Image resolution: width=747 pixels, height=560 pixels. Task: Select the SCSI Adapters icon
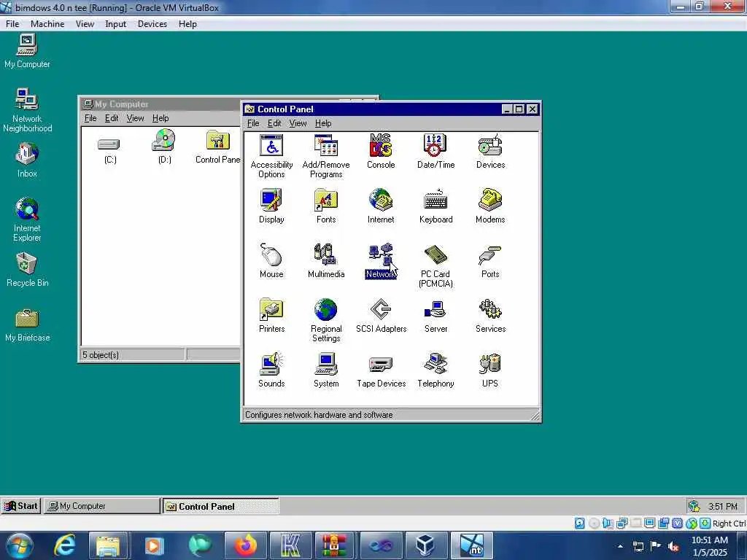pyautogui.click(x=381, y=315)
